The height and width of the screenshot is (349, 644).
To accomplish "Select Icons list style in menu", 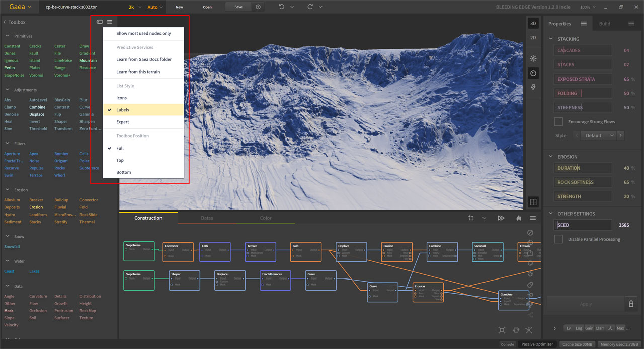I will tap(122, 98).
